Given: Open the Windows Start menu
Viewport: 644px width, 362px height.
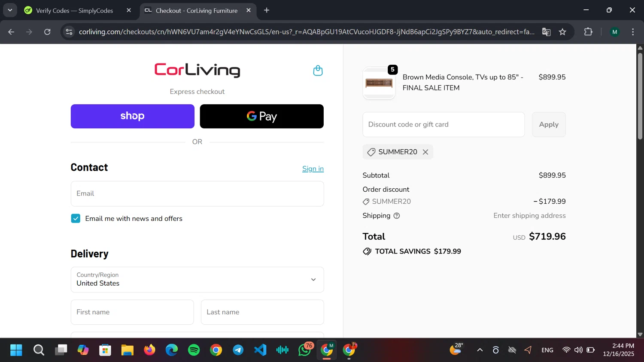Looking at the screenshot, I should coord(16,350).
